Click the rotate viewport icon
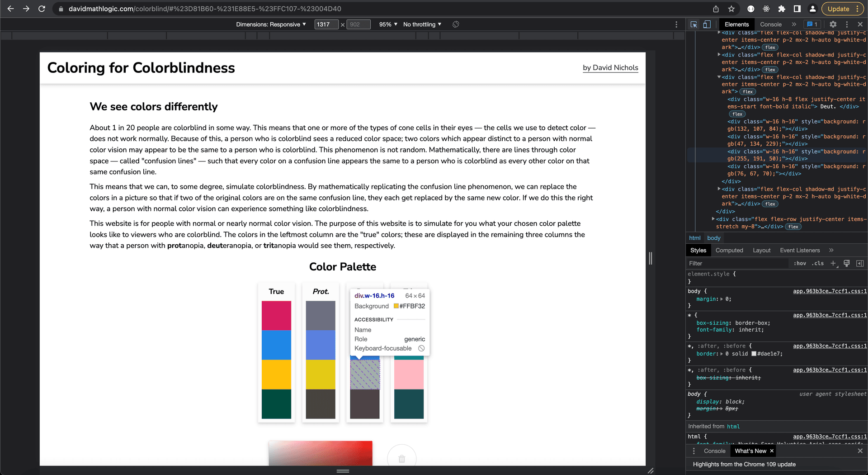868x475 pixels. [456, 24]
